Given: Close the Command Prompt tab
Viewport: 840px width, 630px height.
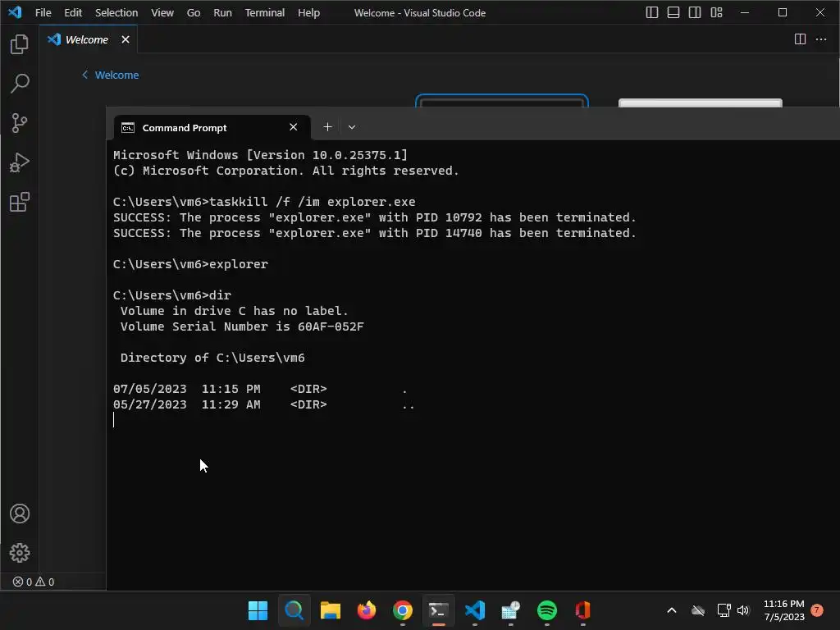Looking at the screenshot, I should 293,127.
